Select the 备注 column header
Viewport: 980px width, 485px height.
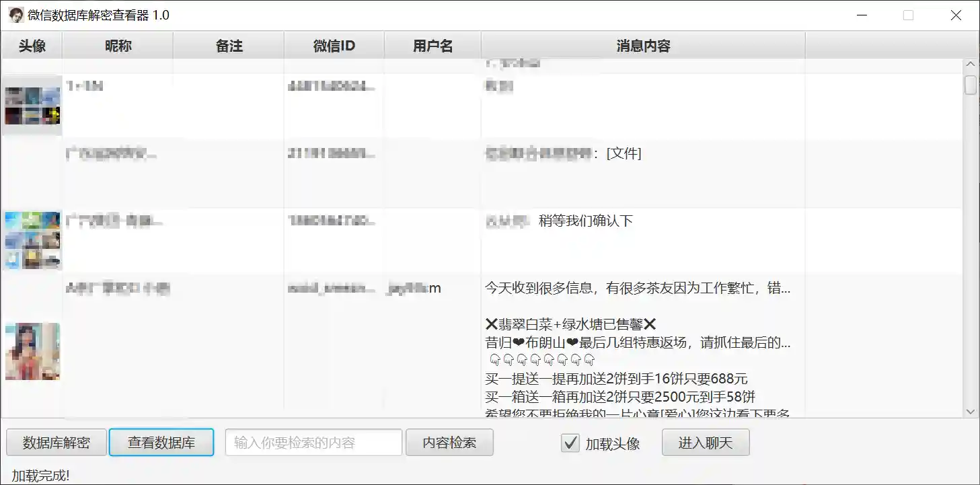click(229, 46)
